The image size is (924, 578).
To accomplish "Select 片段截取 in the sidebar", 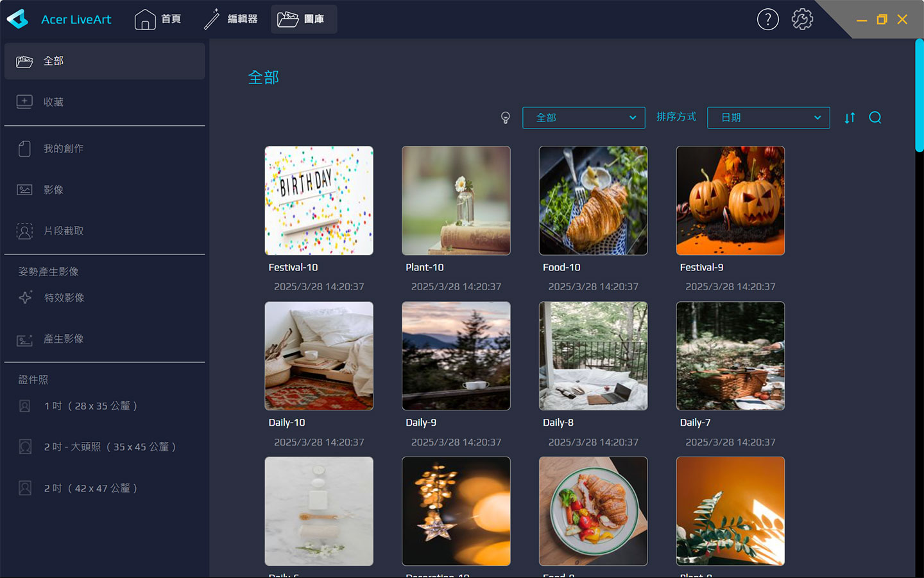I will click(63, 231).
